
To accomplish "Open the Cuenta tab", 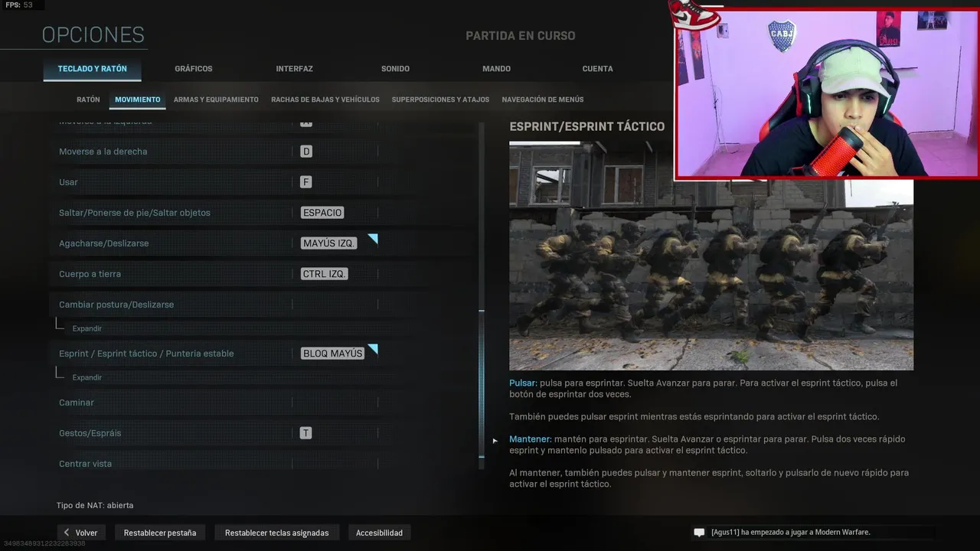I will coord(598,69).
